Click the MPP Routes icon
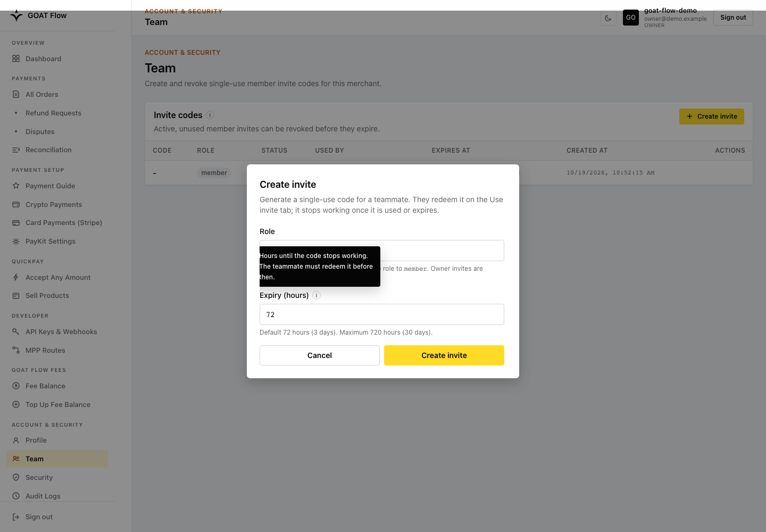This screenshot has height=532, width=766. [16, 351]
